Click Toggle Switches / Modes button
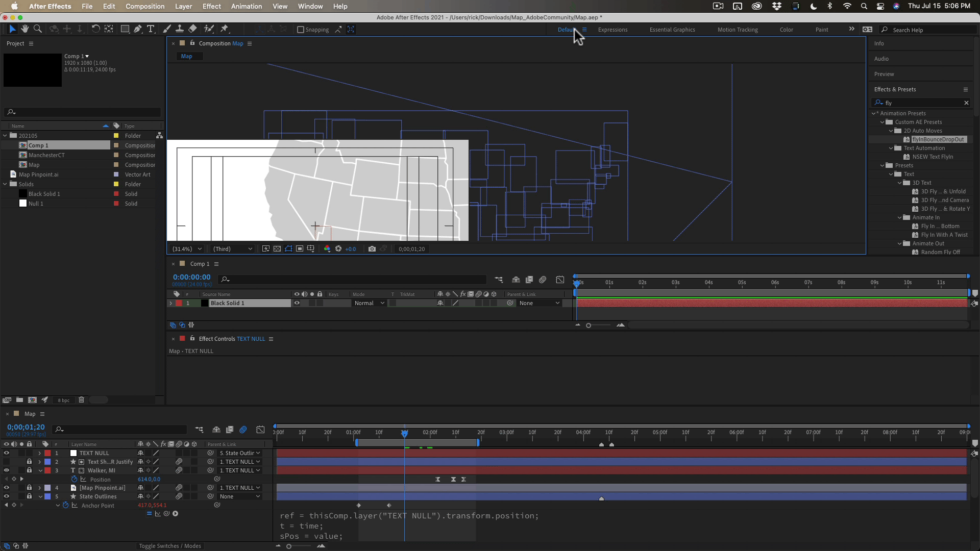The width and height of the screenshot is (980, 551). click(170, 546)
